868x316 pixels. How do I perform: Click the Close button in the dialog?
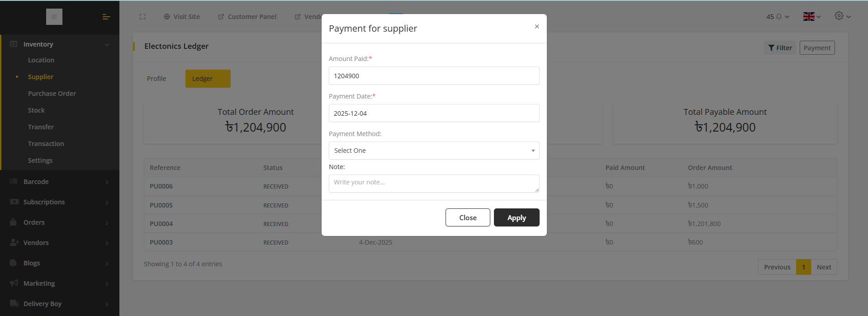468,217
